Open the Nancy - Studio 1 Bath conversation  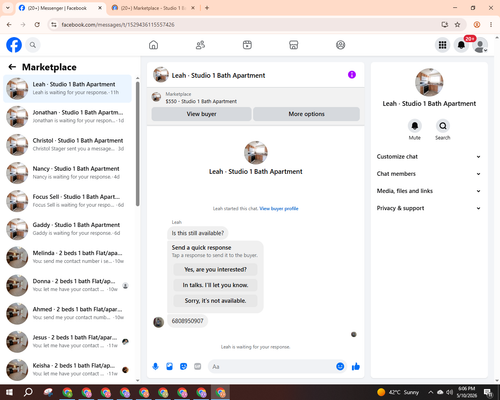point(67,173)
